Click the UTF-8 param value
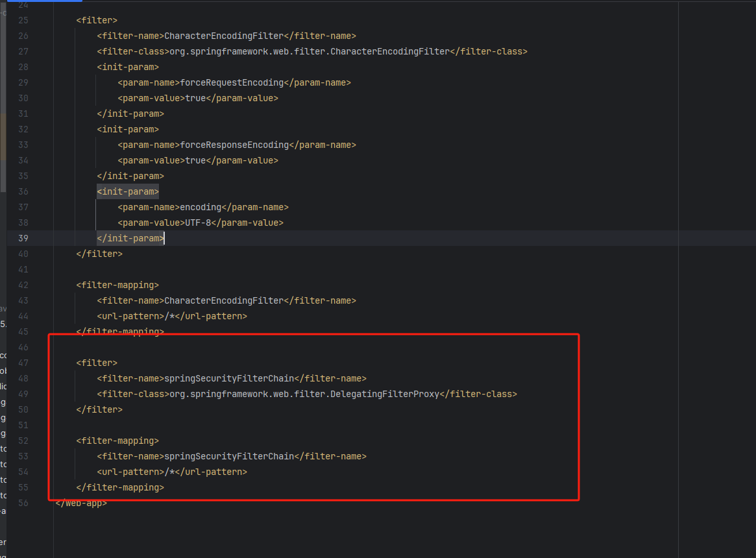Viewport: 756px width, 558px height. 195,223
